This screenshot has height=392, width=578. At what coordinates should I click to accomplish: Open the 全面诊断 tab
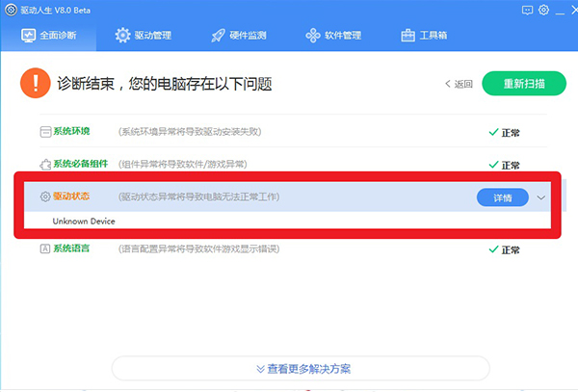click(x=49, y=36)
